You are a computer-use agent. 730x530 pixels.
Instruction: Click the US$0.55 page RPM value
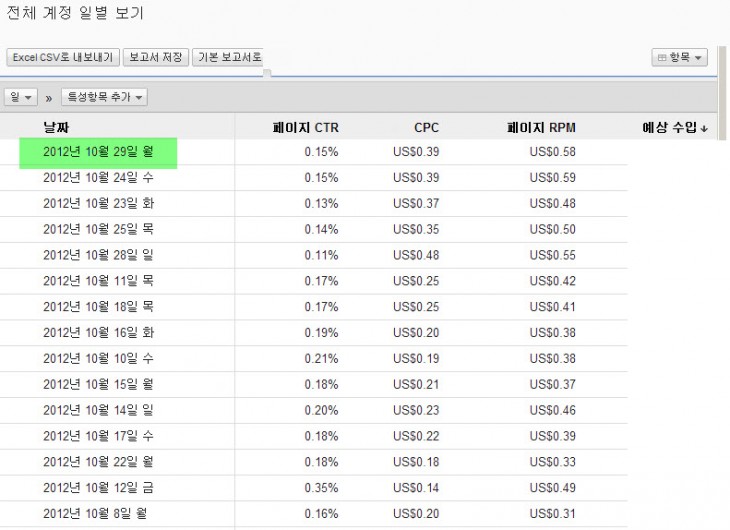coord(553,255)
